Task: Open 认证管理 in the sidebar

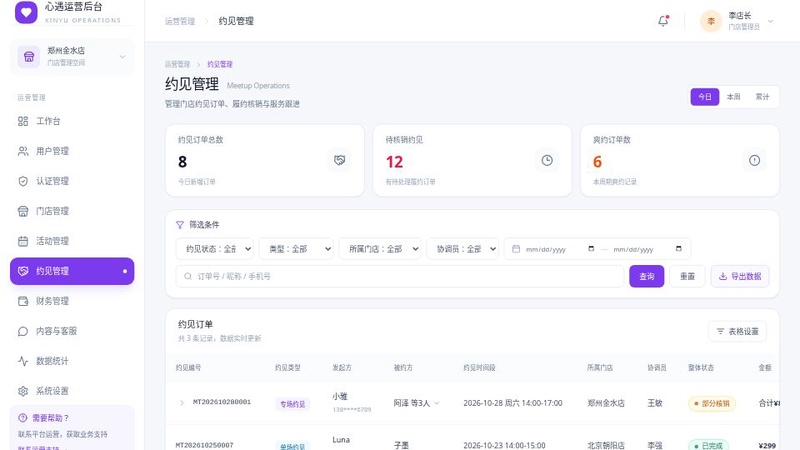Action: pos(72,181)
